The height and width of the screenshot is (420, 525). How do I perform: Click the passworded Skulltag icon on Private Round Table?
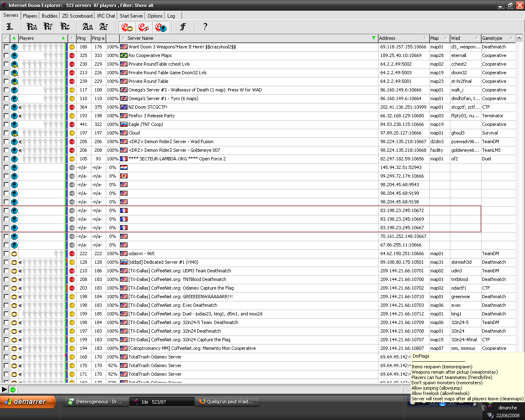[14, 81]
